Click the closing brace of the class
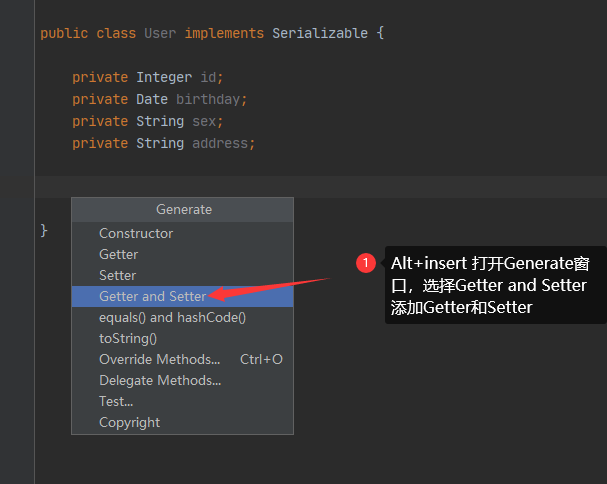 tap(44, 230)
